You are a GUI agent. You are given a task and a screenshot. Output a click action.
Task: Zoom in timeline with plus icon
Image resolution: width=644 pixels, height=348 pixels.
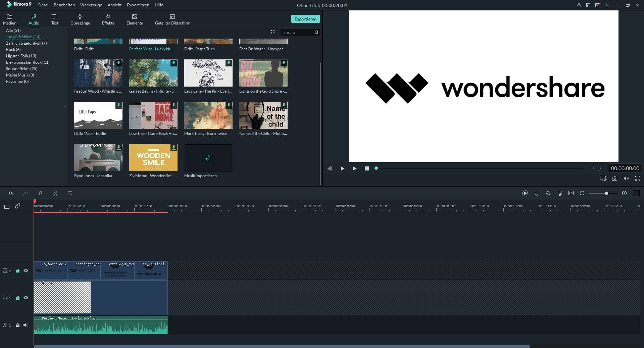(x=624, y=193)
